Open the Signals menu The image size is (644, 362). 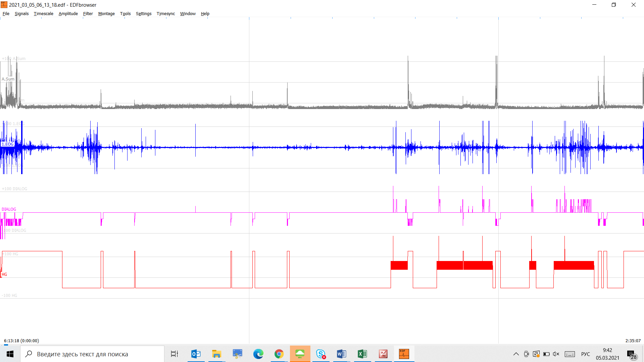21,14
